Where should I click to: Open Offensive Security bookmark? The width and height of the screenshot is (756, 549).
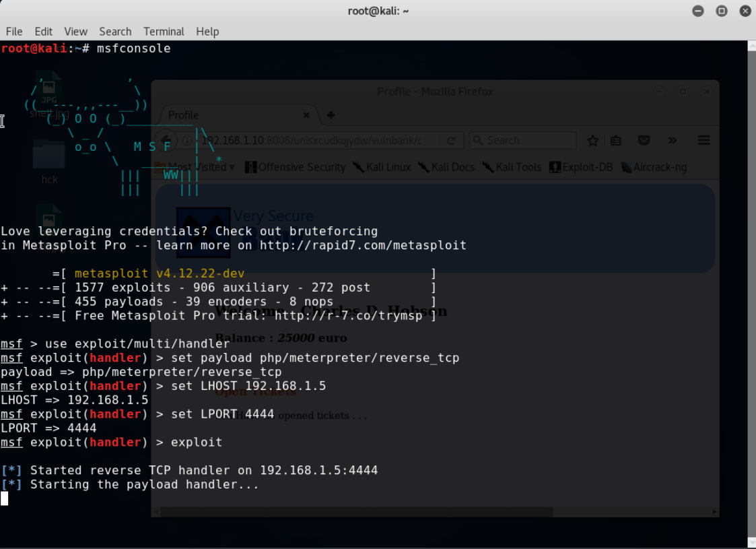[295, 167]
